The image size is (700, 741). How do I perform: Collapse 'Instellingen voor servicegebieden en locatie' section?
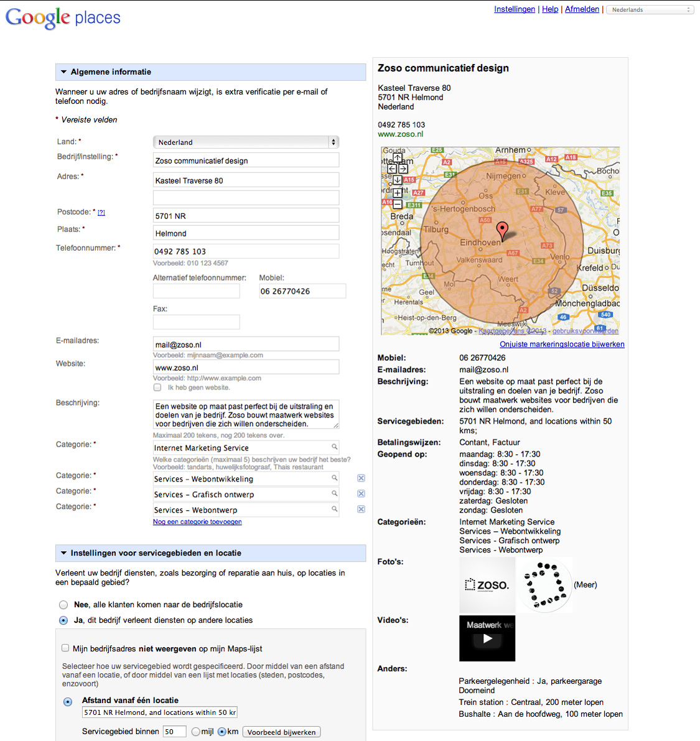(x=63, y=553)
